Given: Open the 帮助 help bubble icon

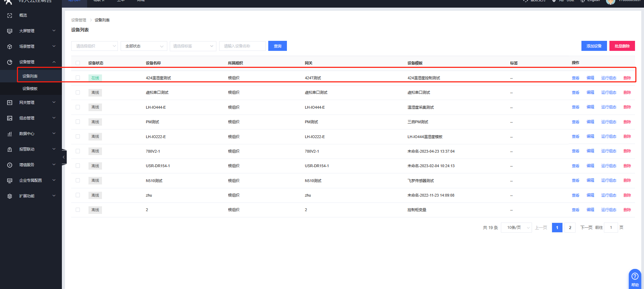Looking at the screenshot, I should pyautogui.click(x=635, y=276).
